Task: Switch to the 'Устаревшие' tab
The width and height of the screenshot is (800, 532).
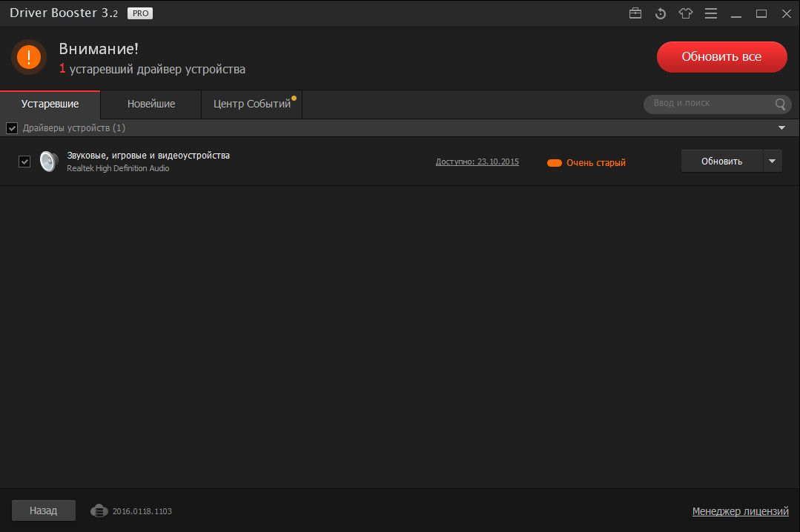Action: 50,104
